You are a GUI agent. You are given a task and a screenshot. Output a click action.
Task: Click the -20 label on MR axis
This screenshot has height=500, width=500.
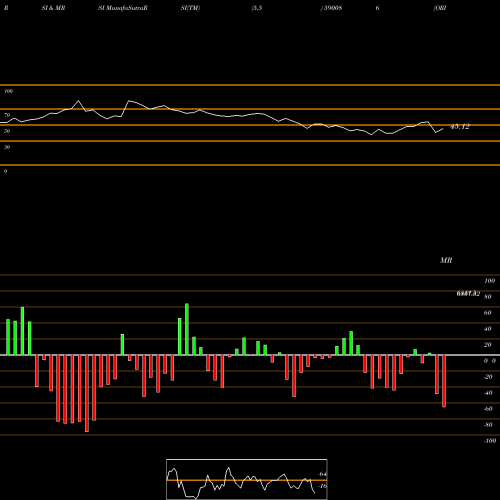click(x=488, y=377)
